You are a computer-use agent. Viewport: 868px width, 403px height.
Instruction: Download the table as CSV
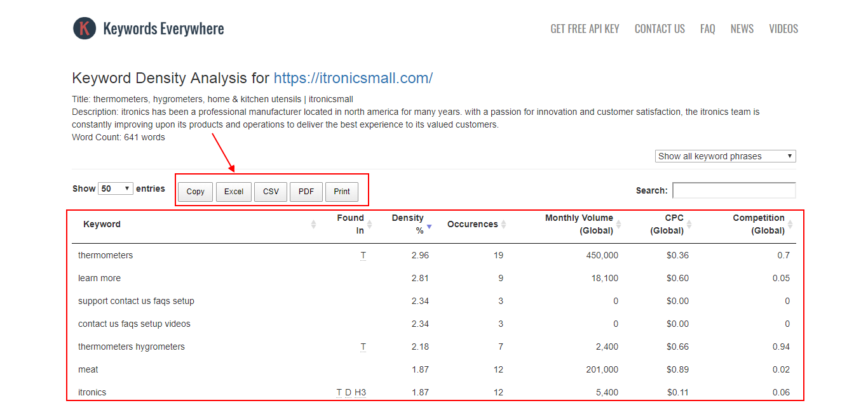click(271, 192)
